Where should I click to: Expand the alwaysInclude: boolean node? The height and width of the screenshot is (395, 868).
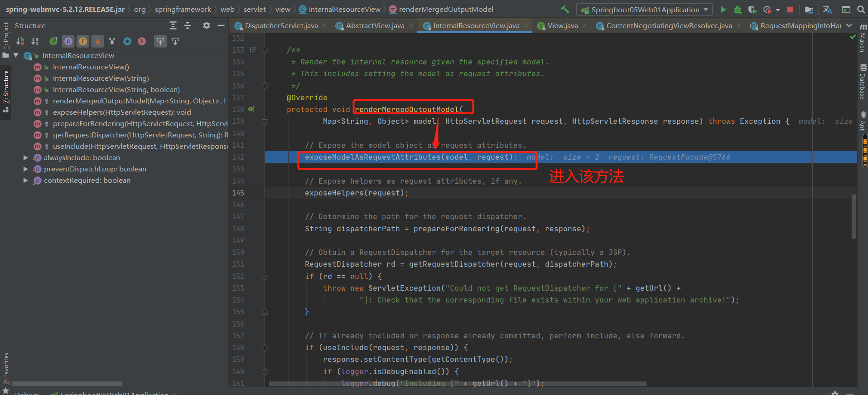[26, 157]
